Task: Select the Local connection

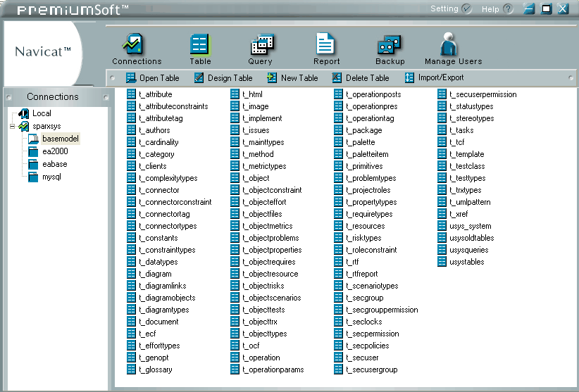Action: pyautogui.click(x=42, y=113)
